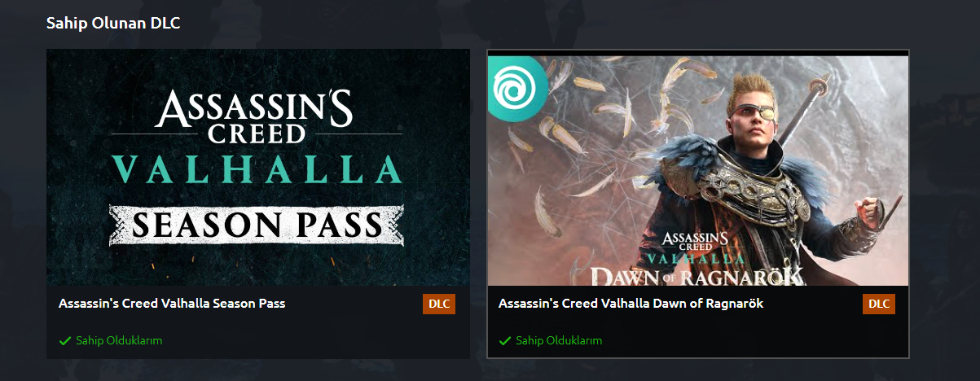Click 'Sahip Olduklarım' label on Dawn of Ragnarök card
The height and width of the screenshot is (381, 980).
[x=559, y=340]
